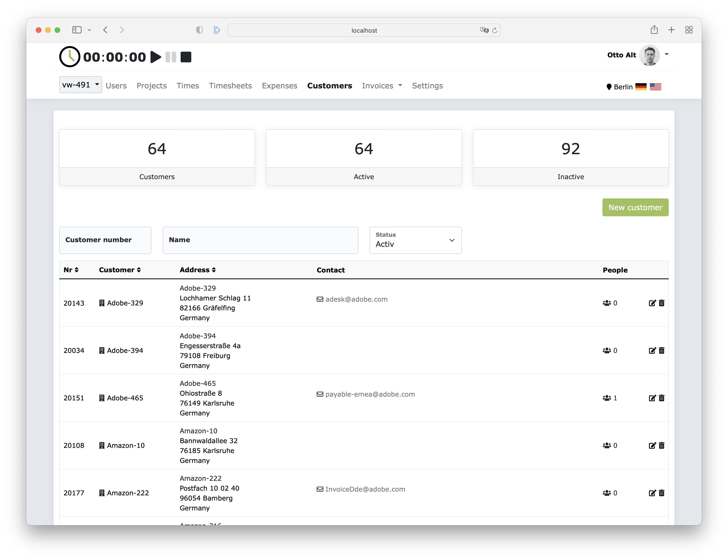The width and height of the screenshot is (728, 560).
Task: Focus the Customer number filter field
Action: tap(105, 240)
